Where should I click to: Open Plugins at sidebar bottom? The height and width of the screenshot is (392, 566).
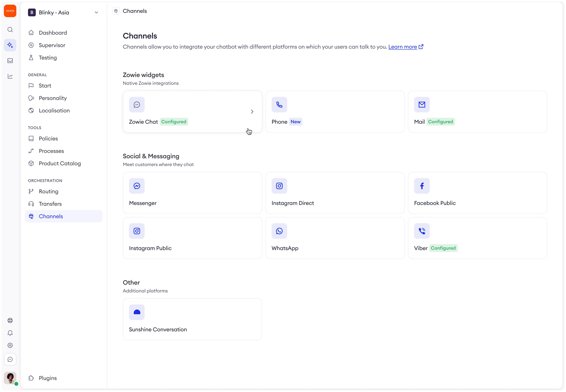coord(64,378)
